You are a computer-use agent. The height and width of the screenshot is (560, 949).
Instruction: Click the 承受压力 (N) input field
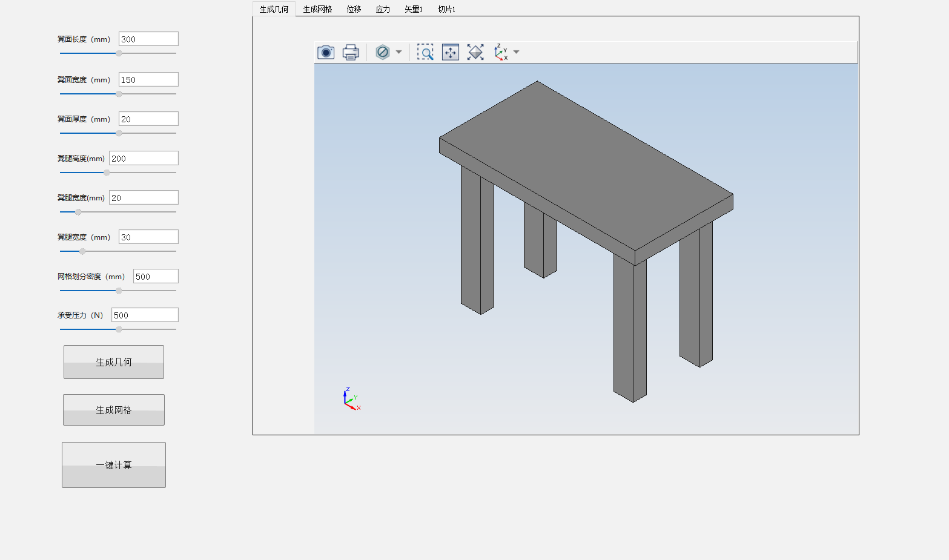[x=145, y=315]
